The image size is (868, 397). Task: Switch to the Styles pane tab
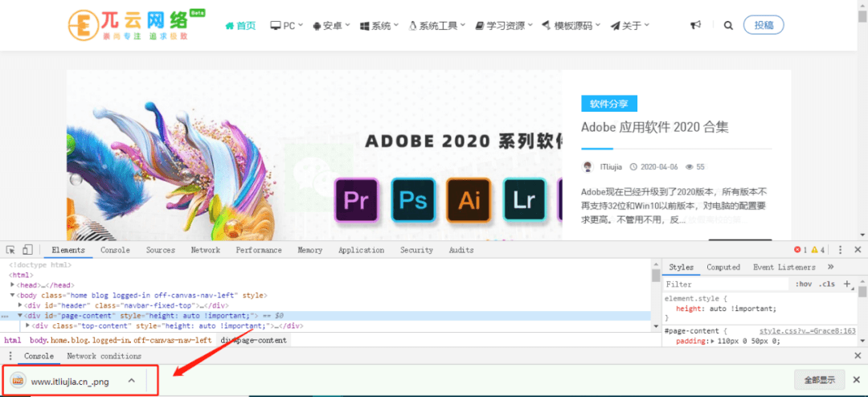point(682,267)
